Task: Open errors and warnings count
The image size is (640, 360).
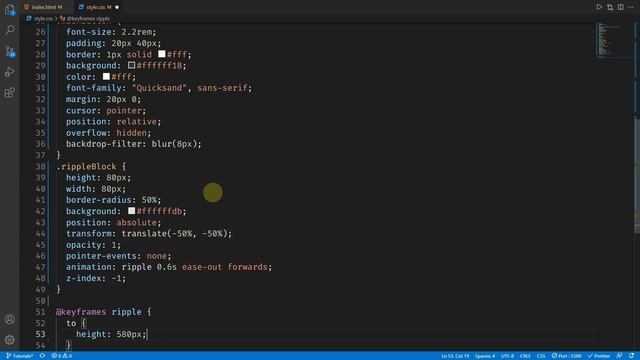Action: [62, 356]
